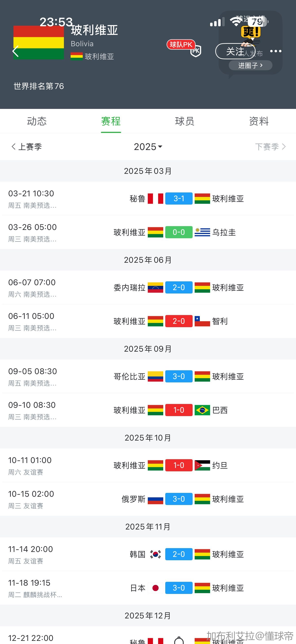This screenshot has width=296, height=644.
Task: Follow Bolivia with the 关注 button
Action: [235, 51]
